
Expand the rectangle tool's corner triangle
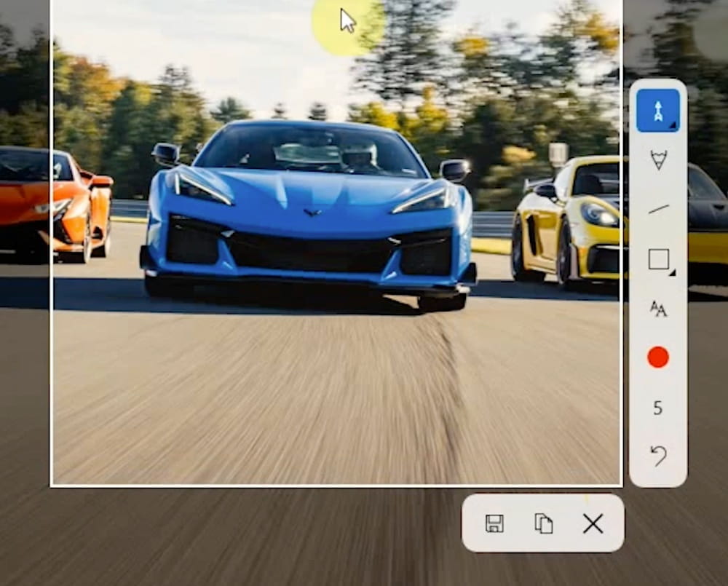pyautogui.click(x=672, y=273)
